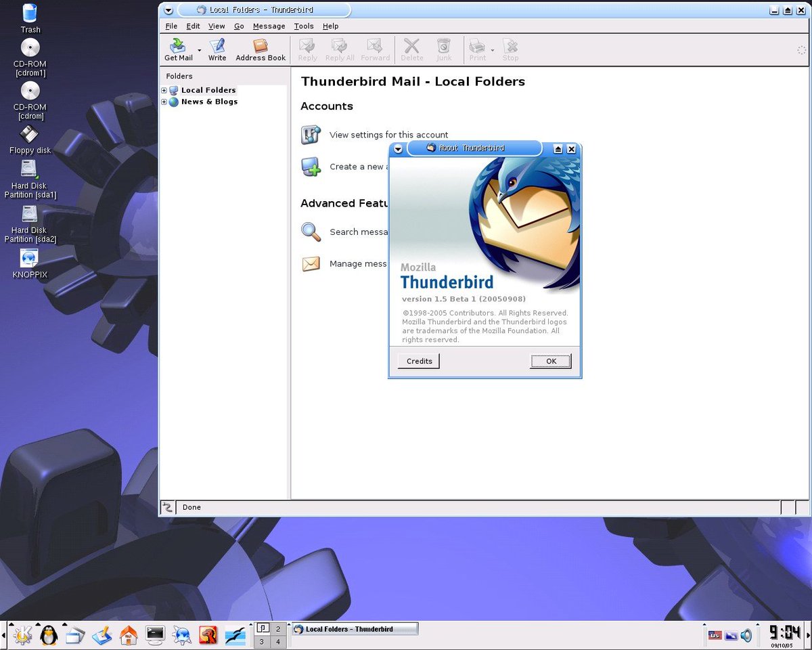
Task: Click the Knoppix penguin menu icon
Action: coord(49,635)
